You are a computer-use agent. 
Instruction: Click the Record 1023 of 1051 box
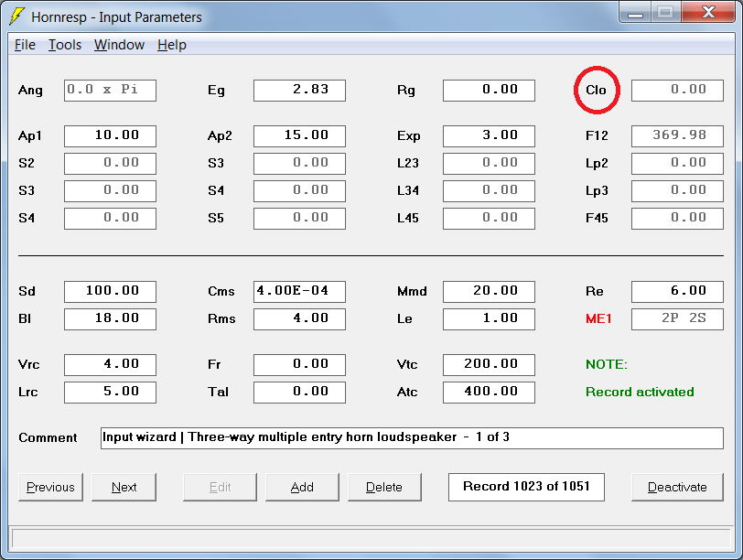point(526,487)
